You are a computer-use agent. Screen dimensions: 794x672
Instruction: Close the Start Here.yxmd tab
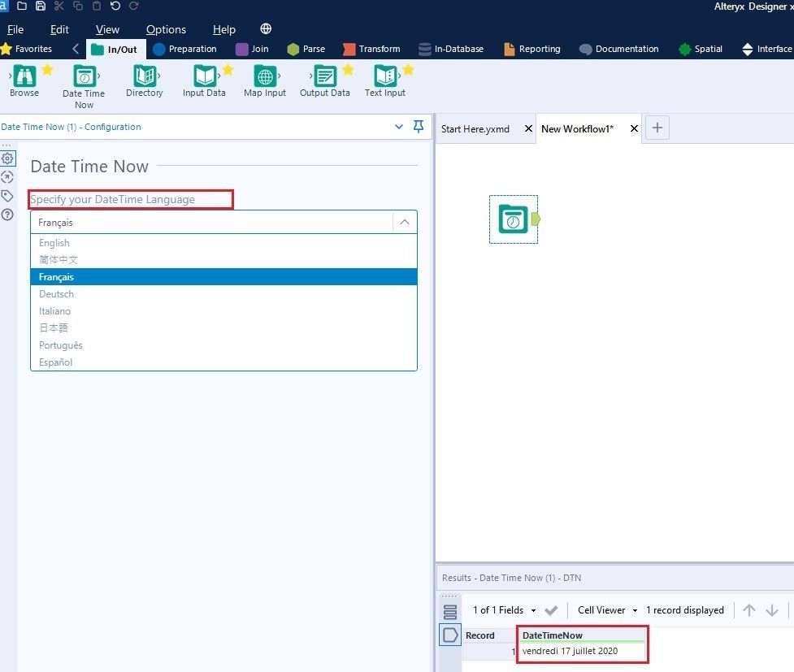tap(528, 128)
